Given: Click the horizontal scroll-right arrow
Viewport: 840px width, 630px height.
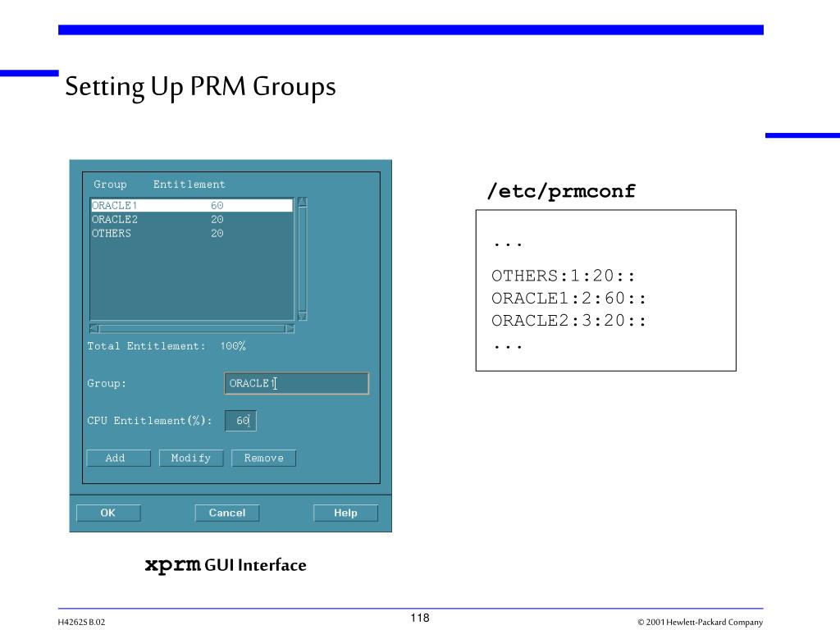Looking at the screenshot, I should pos(290,328).
